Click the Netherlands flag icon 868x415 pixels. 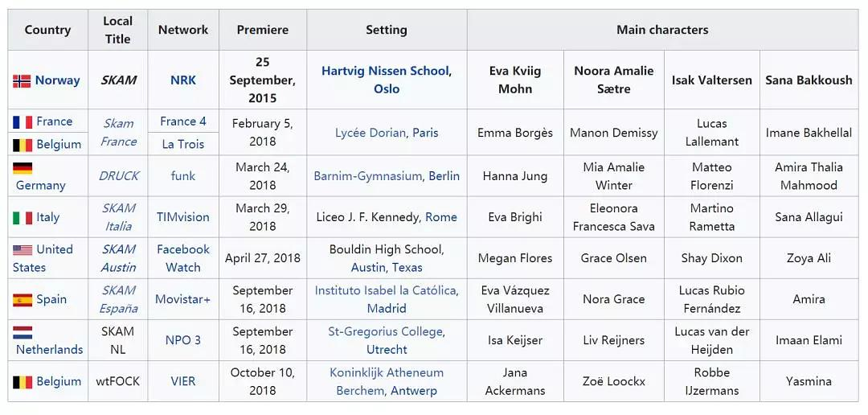22,332
